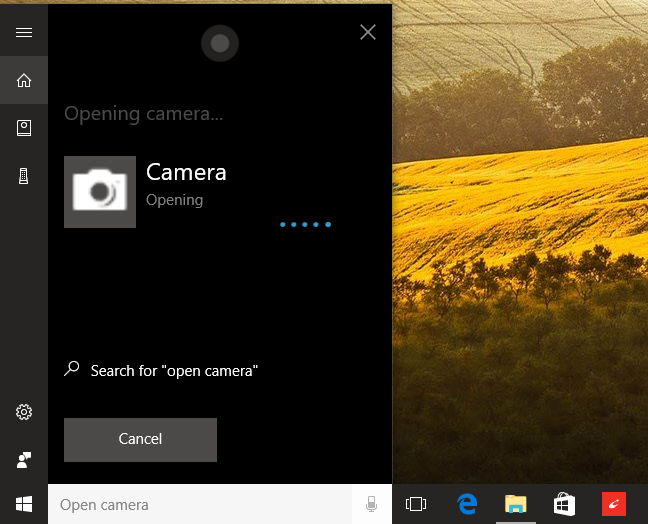Viewport: 648px width, 524px height.
Task: Open Cortana settings gear
Action: pyautogui.click(x=24, y=412)
